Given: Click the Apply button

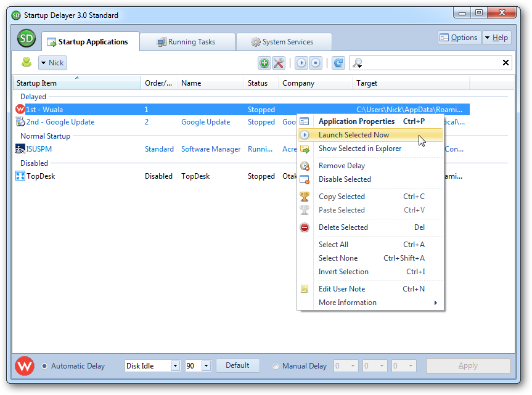Looking at the screenshot, I should pos(469,365).
